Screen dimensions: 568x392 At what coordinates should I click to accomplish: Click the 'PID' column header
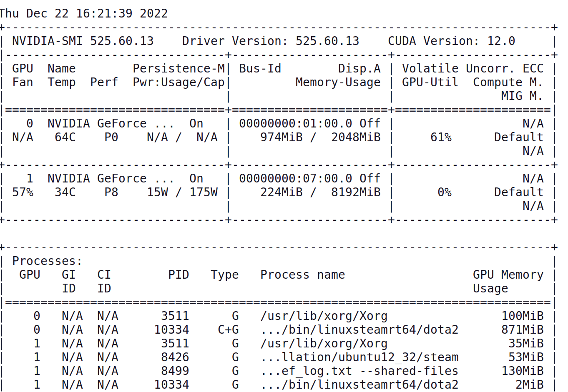coord(178,275)
